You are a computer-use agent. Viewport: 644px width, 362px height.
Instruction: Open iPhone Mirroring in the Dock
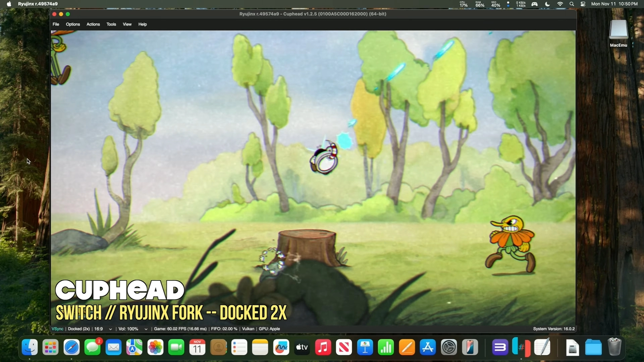(x=470, y=347)
